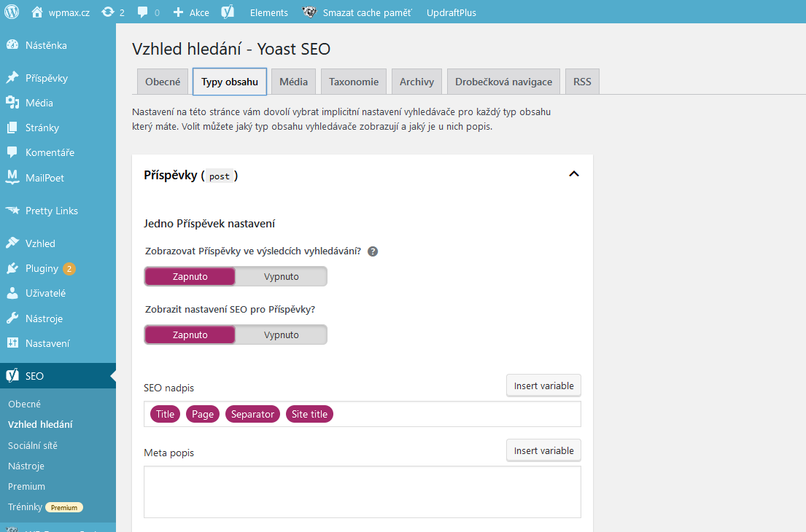The height and width of the screenshot is (532, 806).
Task: Open the comments bubble icon in admin bar
Action: (143, 12)
